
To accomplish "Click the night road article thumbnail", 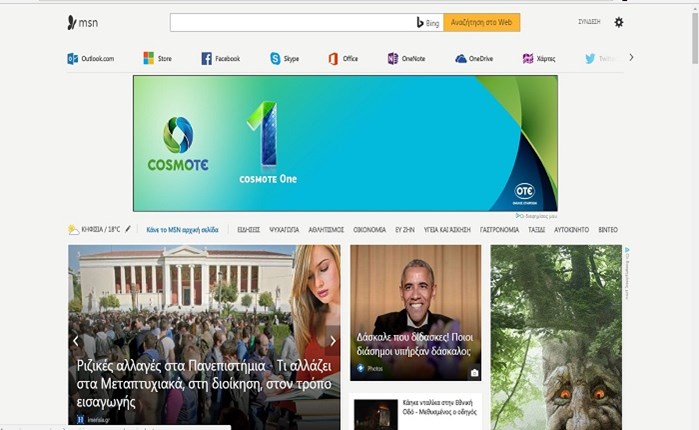I will [x=376, y=414].
